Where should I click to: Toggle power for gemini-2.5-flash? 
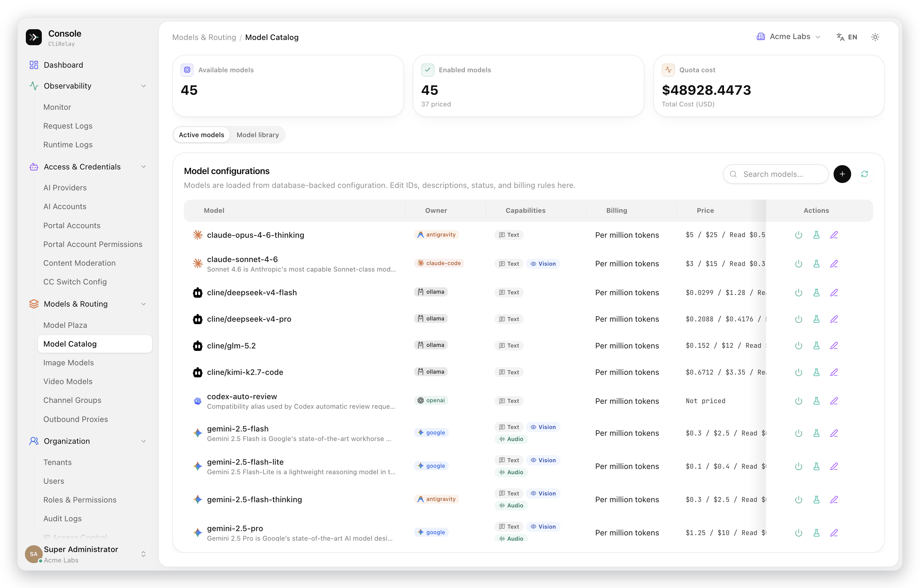point(798,433)
